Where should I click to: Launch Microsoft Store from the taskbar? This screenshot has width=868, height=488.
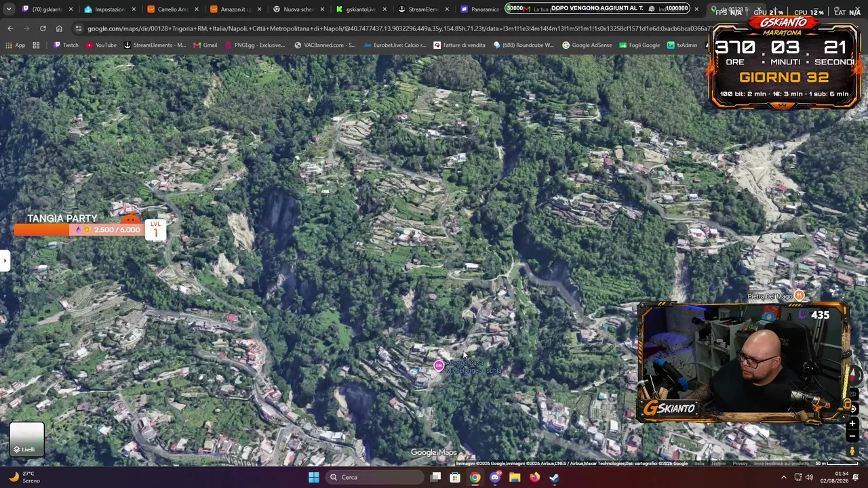455,477
